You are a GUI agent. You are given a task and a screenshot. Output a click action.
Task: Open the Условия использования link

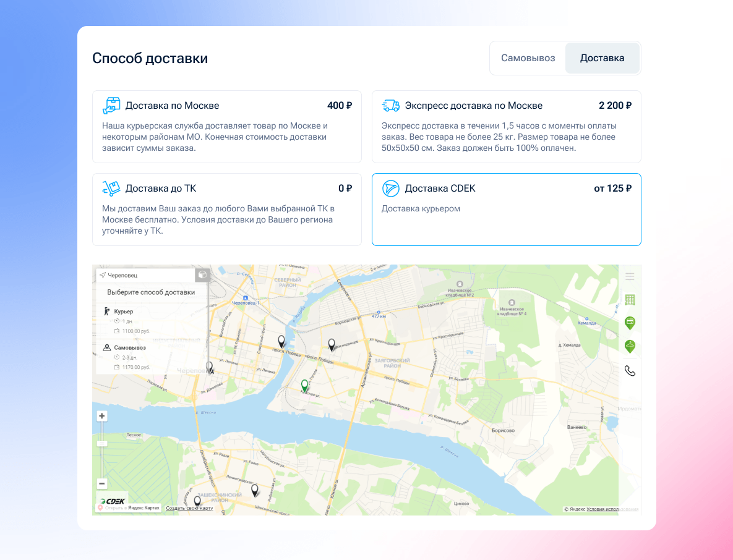point(612,509)
